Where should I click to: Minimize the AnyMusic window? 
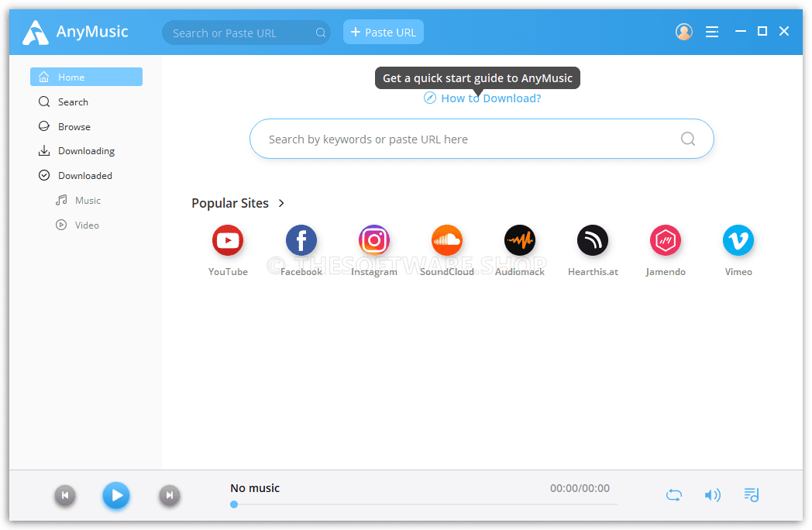(x=741, y=32)
